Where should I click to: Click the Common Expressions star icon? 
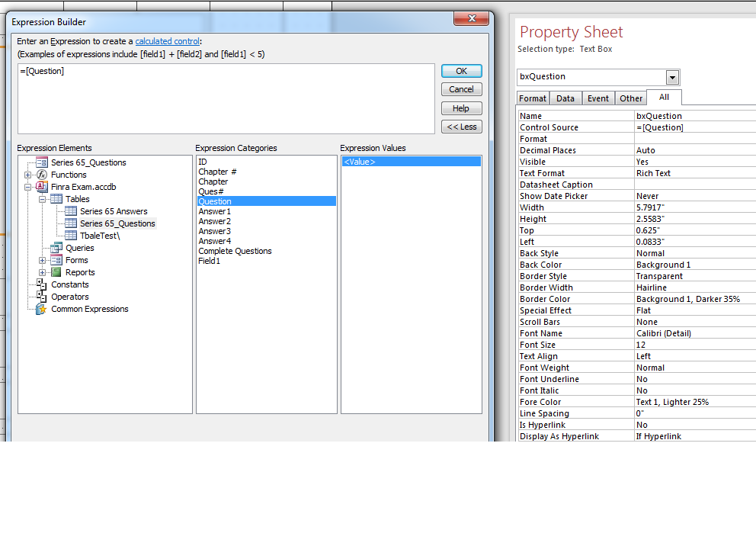coord(42,309)
